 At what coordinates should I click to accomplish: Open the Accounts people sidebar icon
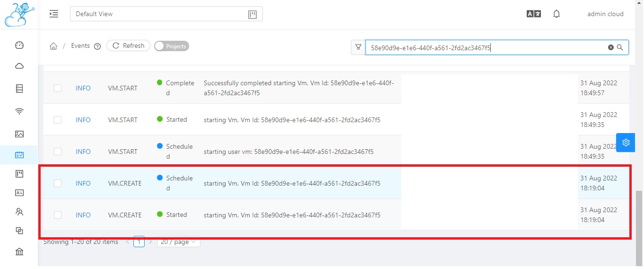click(x=19, y=212)
